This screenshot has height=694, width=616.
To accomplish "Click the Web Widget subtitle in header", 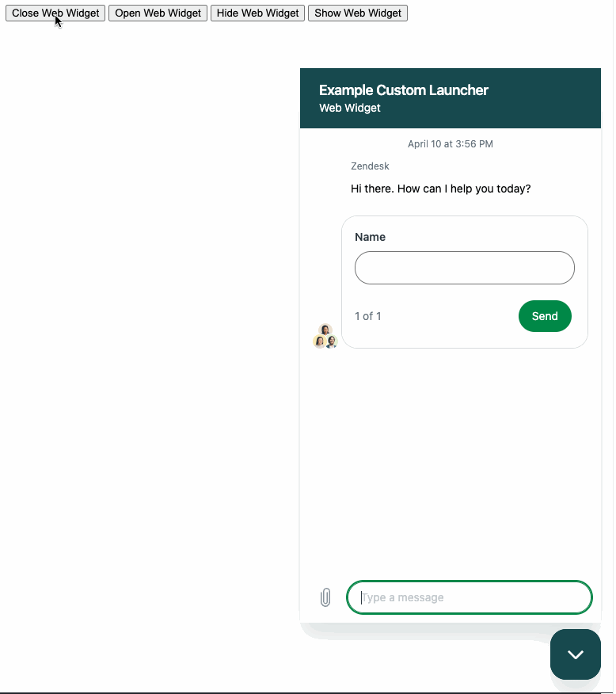I will (350, 108).
